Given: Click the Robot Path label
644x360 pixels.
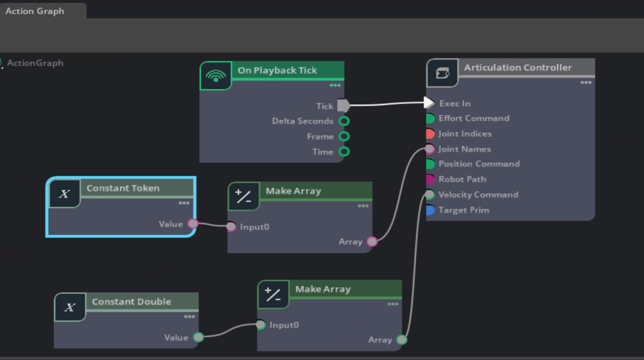Looking at the screenshot, I should point(462,179).
